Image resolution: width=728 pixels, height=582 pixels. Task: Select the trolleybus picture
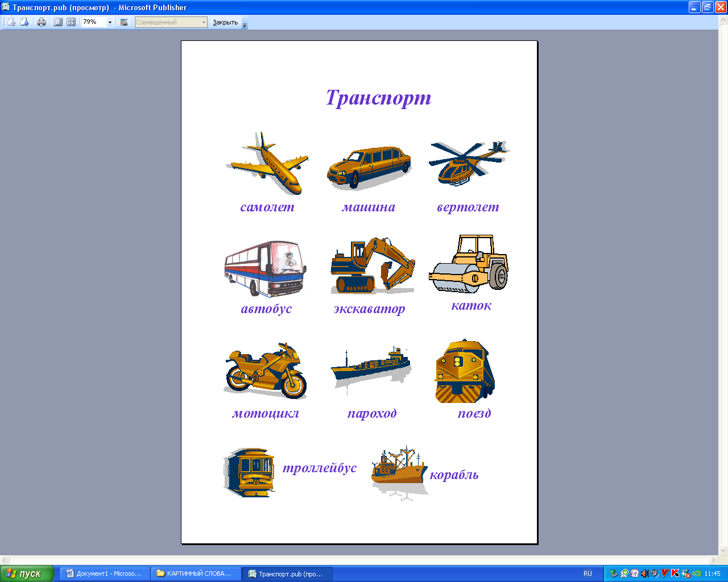[249, 472]
